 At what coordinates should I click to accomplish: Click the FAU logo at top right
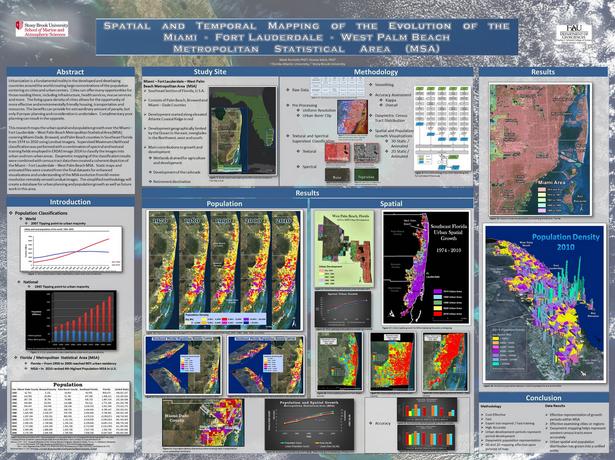click(573, 33)
